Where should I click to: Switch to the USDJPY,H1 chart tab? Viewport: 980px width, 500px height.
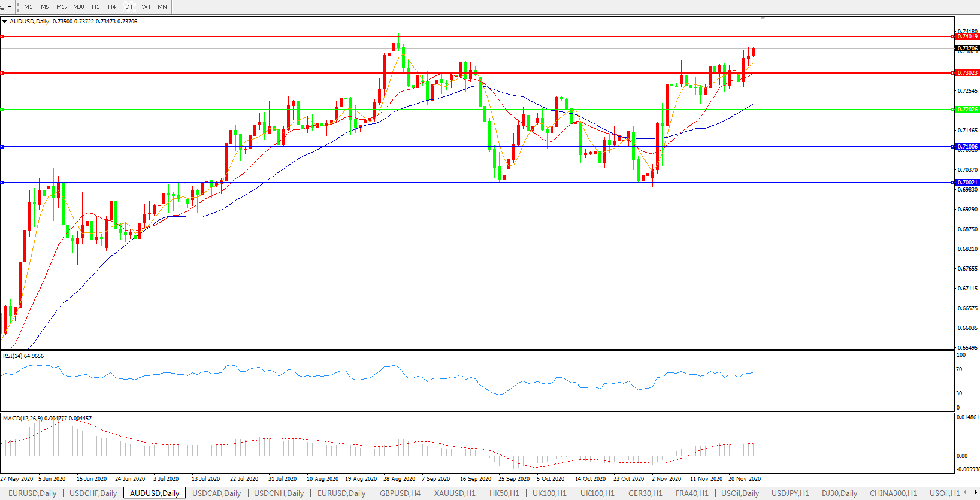tap(790, 493)
